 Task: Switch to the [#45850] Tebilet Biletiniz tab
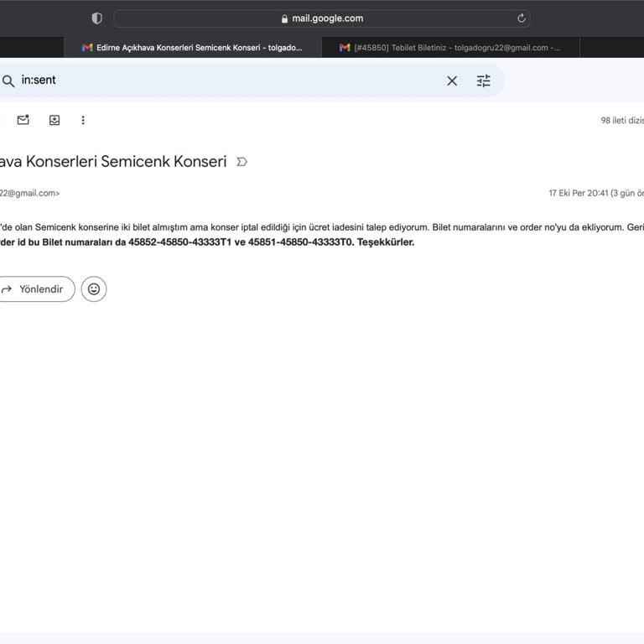point(453,48)
